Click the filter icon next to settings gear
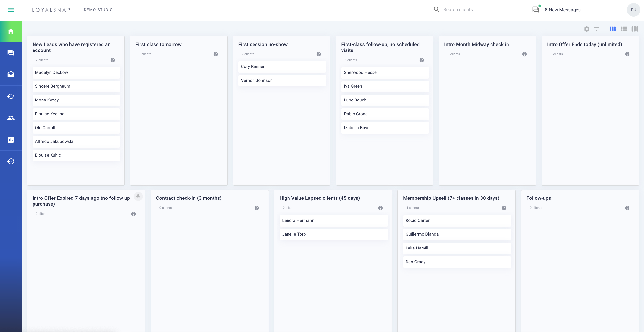644x332 pixels. [597, 29]
